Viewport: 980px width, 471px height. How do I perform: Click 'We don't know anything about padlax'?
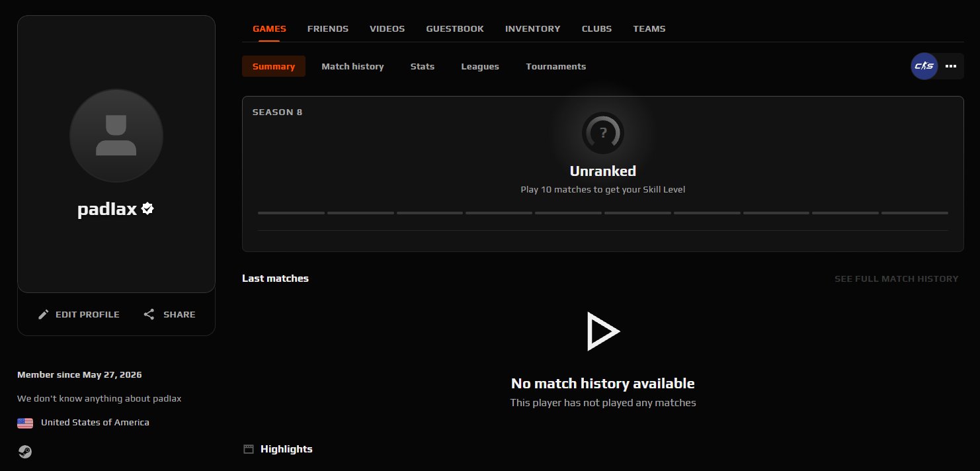coord(99,398)
